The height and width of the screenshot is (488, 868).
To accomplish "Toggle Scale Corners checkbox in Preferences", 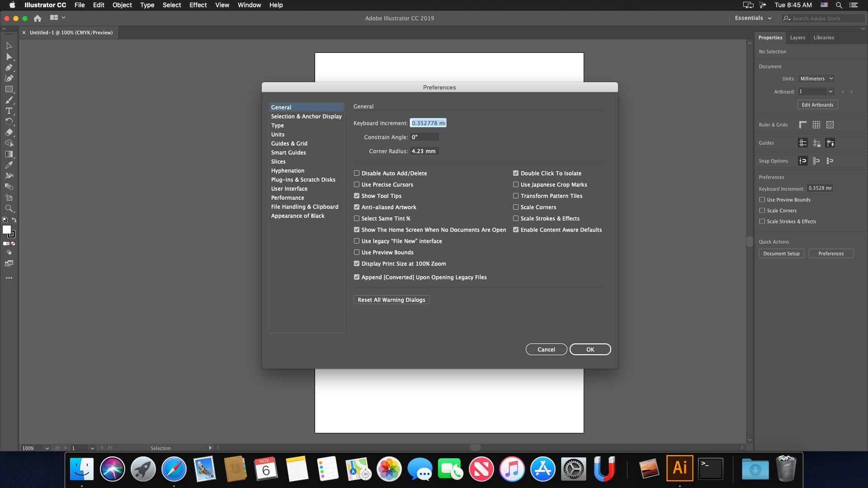I will 515,207.
